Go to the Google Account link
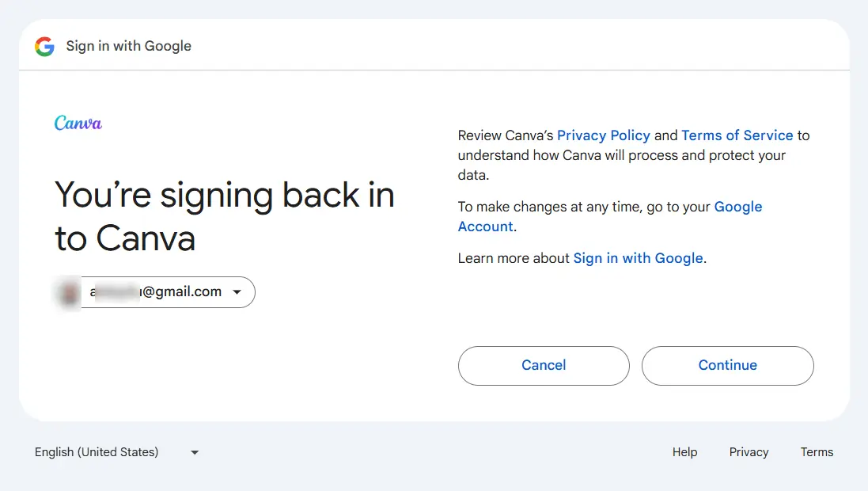This screenshot has width=868, height=491. pos(610,217)
